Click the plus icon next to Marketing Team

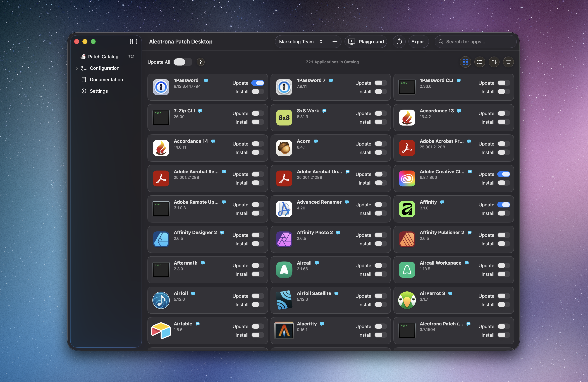click(335, 42)
